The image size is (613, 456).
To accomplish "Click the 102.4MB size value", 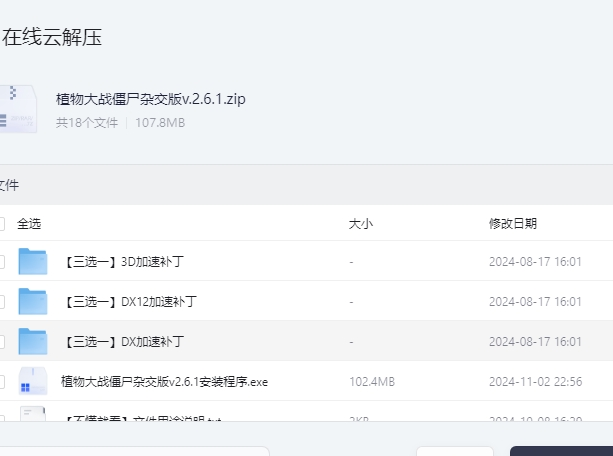I will tap(372, 382).
